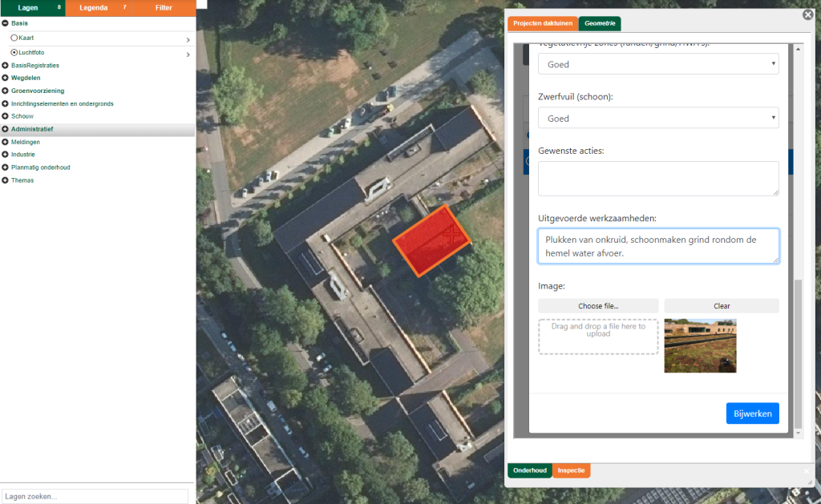Click the uploaded green roof thumbnail
Screen dimensions: 821x504
click(x=700, y=346)
